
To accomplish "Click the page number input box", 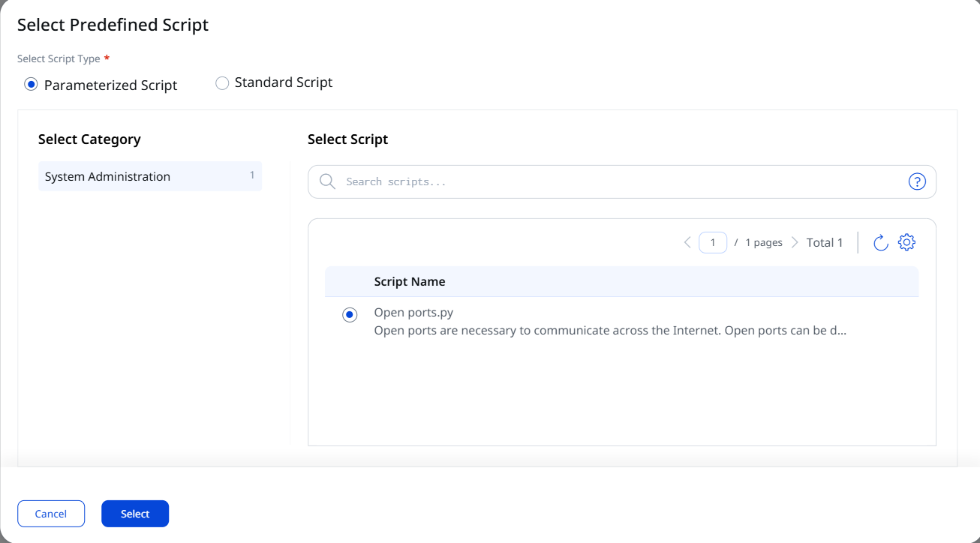I will 713,242.
